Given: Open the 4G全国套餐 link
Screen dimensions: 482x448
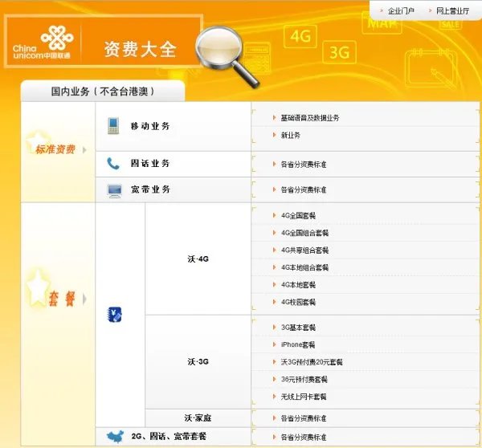Looking at the screenshot, I should coord(298,216).
